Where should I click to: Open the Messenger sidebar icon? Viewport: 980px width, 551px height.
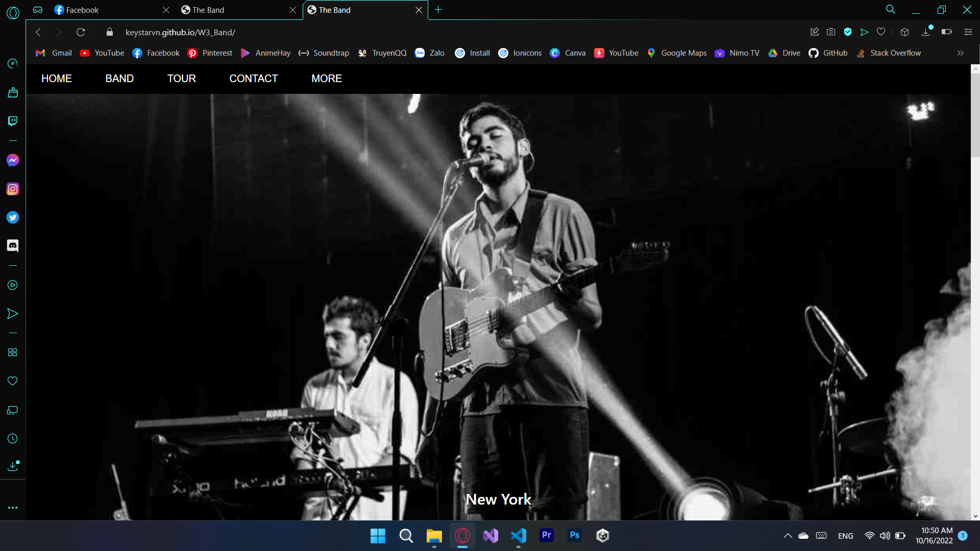pos(13,160)
